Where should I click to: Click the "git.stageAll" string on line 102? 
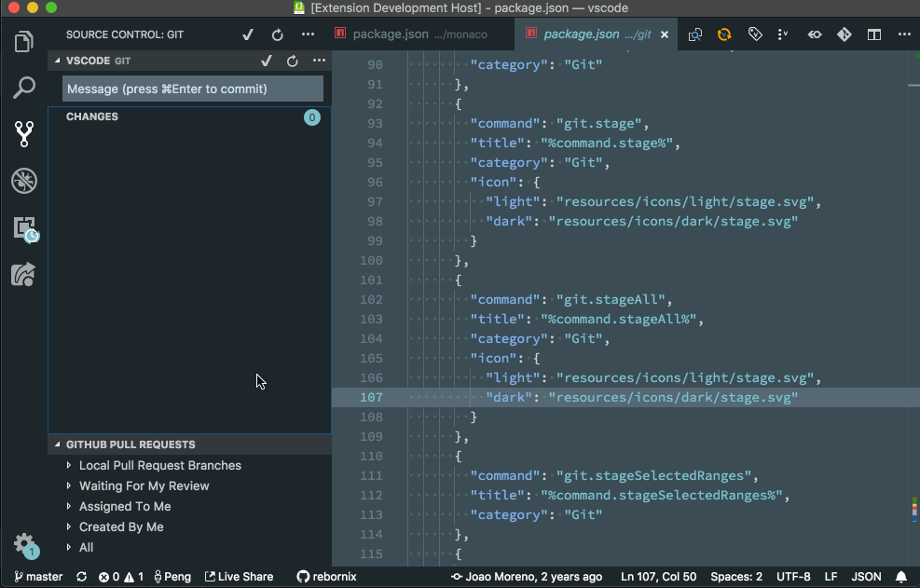[x=611, y=299]
